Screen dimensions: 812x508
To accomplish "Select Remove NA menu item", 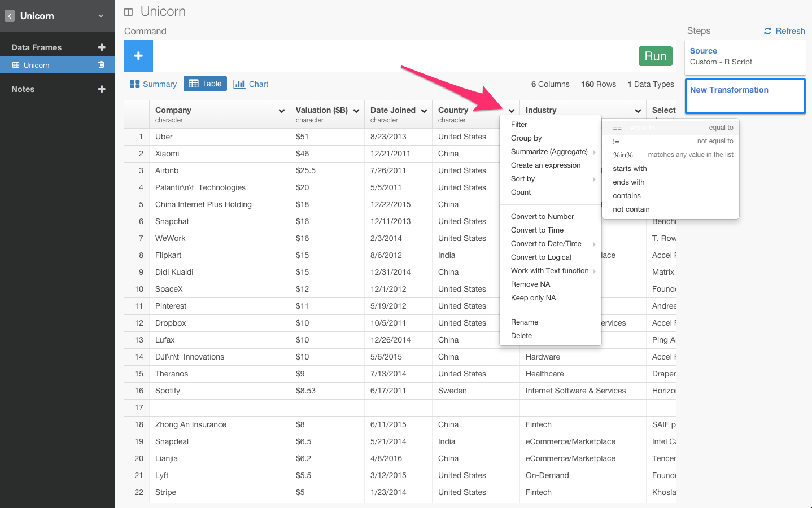I will click(x=551, y=284).
